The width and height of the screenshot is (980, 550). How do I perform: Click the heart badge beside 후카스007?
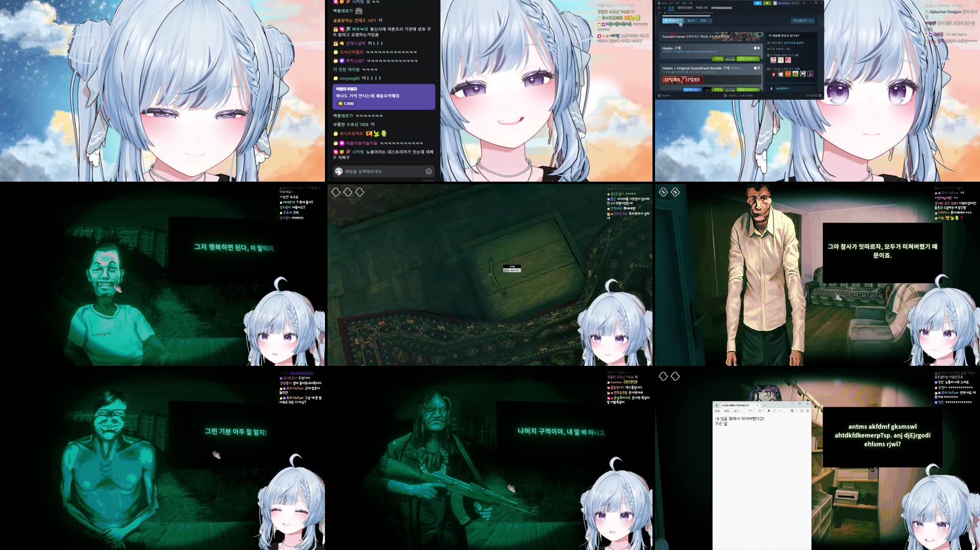(x=342, y=61)
